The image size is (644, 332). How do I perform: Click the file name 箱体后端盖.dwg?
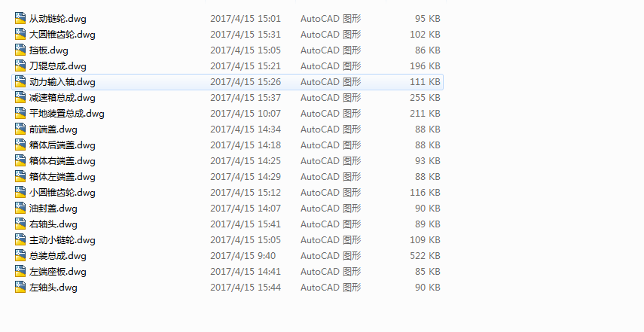[63, 145]
